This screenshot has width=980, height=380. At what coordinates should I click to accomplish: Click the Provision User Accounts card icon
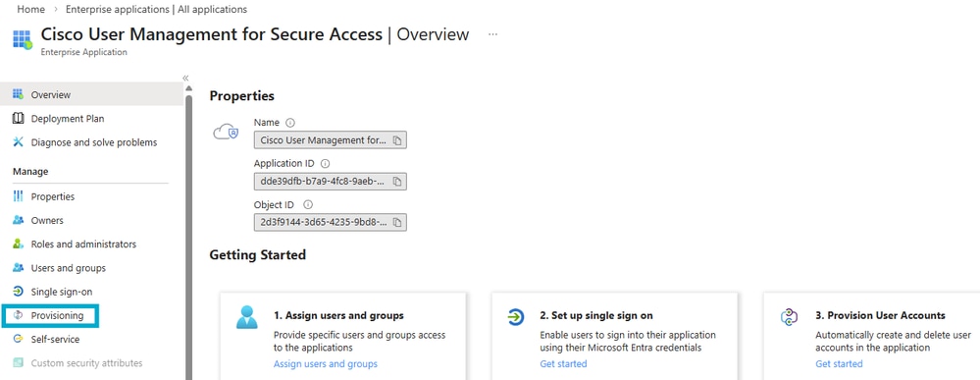point(790,317)
